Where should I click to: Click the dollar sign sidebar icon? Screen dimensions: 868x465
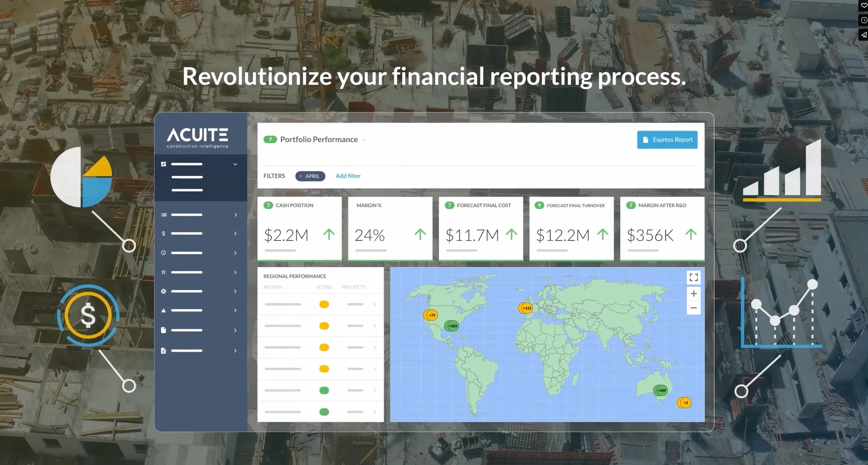point(164,234)
